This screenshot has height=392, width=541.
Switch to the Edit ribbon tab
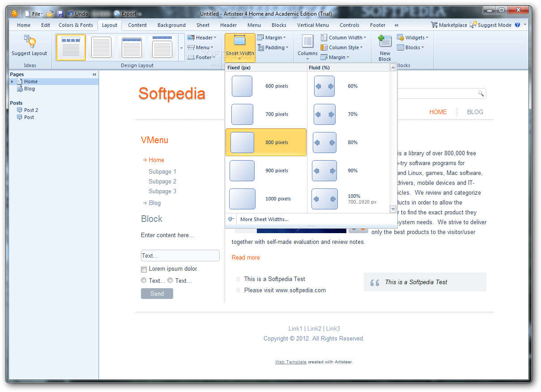click(46, 25)
